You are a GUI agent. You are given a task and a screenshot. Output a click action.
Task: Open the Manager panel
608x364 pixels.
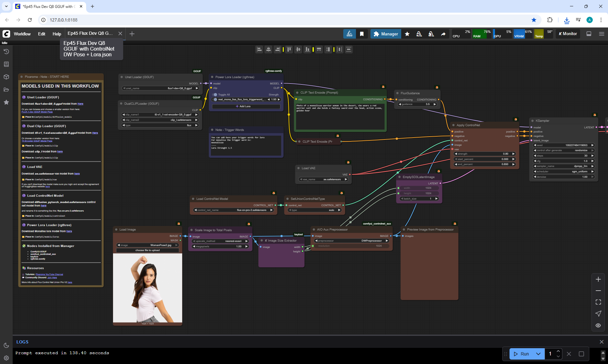click(386, 34)
